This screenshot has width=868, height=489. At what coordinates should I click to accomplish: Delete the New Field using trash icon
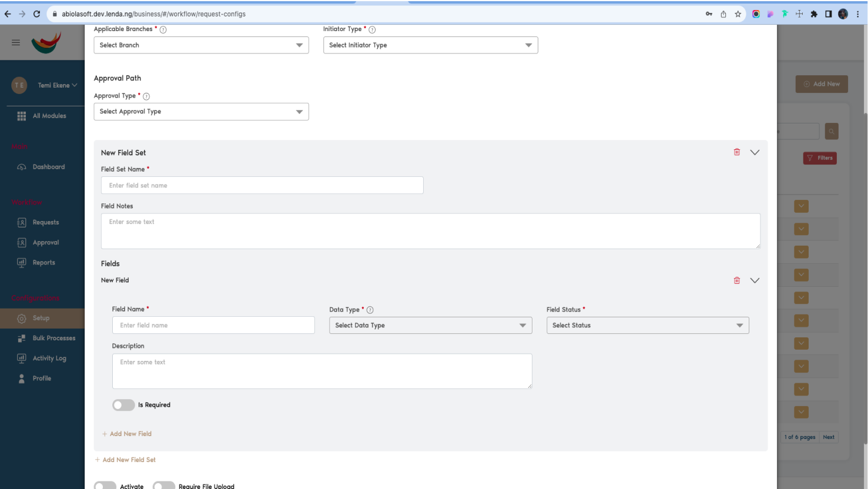click(736, 280)
